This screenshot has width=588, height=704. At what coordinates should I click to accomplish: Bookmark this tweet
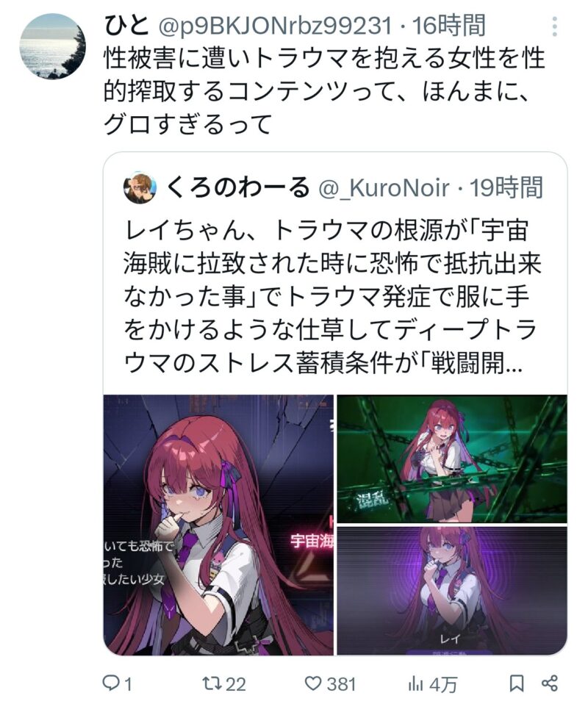click(516, 683)
